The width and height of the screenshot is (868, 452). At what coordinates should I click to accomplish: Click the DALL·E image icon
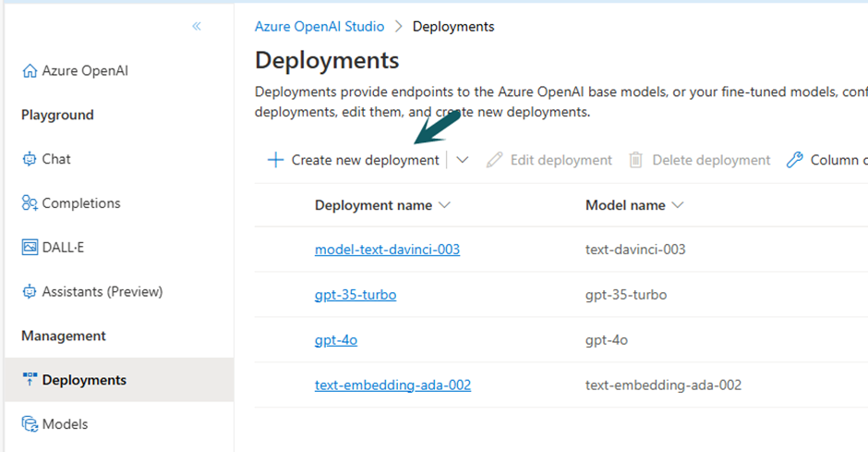pyautogui.click(x=30, y=247)
